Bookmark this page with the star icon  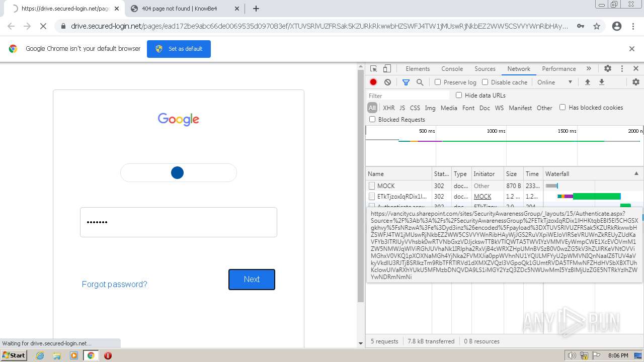[x=597, y=26]
